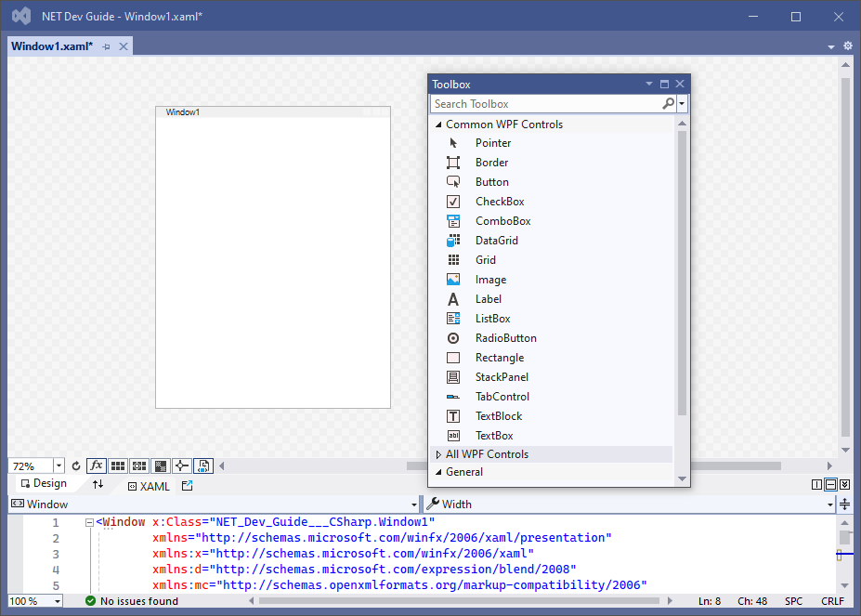Pop out the XAML pane
Screen dimensions: 861x616
point(188,486)
